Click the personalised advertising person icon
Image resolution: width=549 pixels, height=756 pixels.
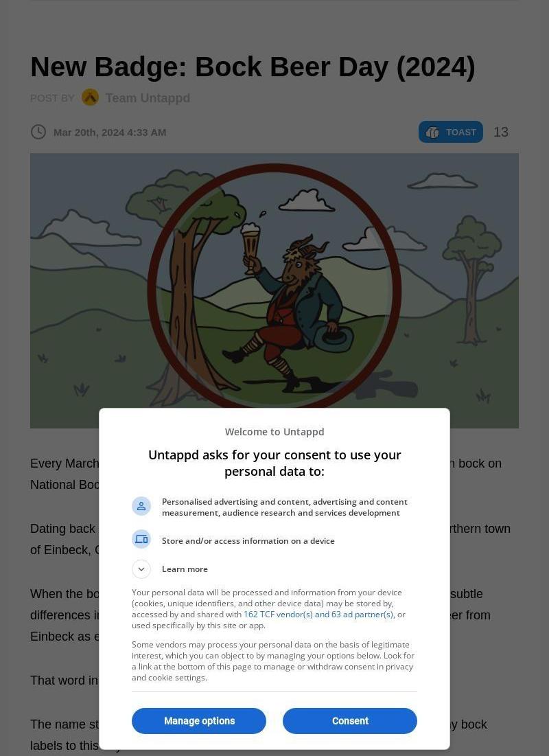141,506
